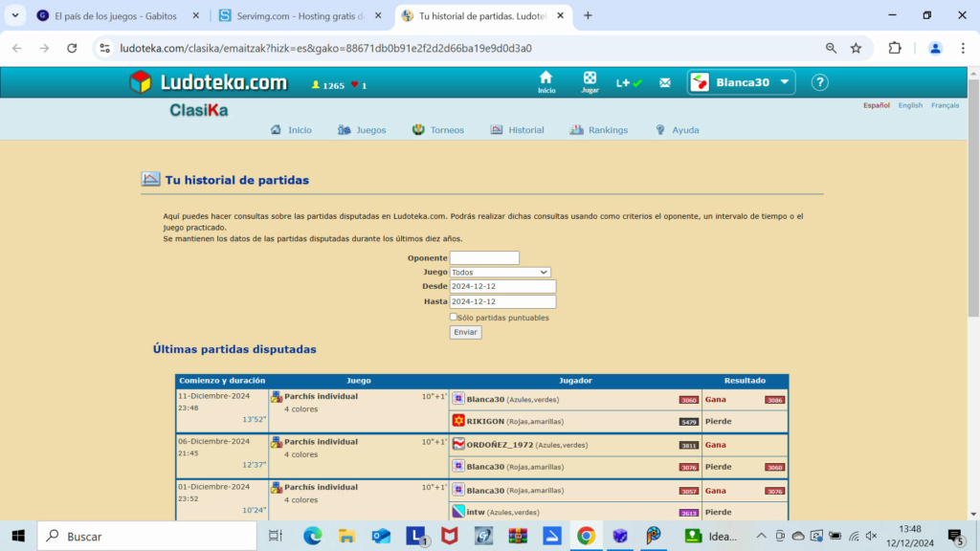Open the RIKIGON player name link
Viewport: 980px width, 551px height.
click(x=485, y=421)
